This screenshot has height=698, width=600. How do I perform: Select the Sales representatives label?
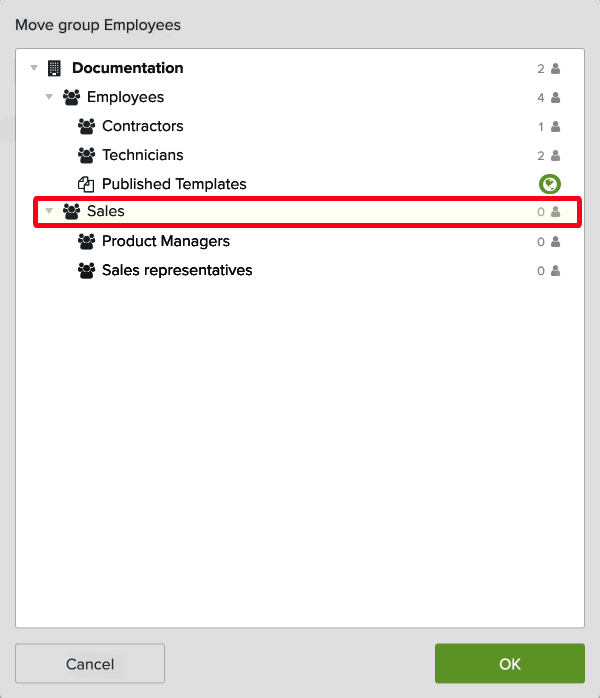[x=177, y=271]
